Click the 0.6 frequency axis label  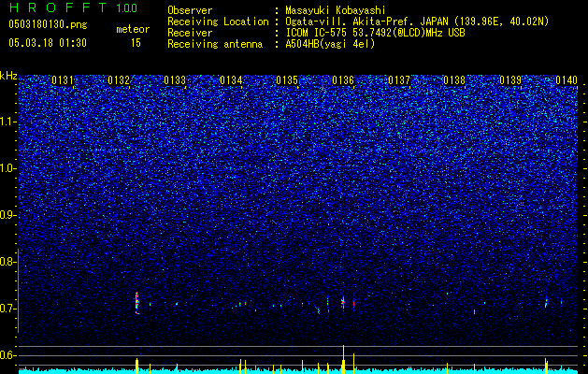coord(7,355)
